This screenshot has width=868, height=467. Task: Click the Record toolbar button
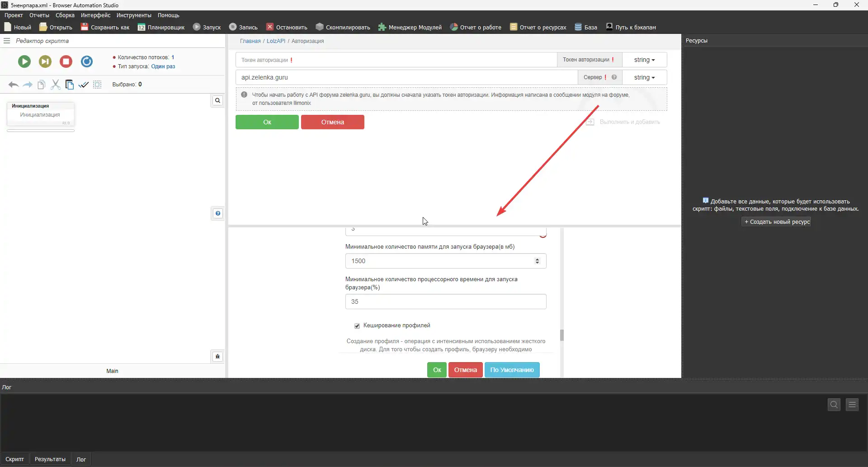click(243, 27)
